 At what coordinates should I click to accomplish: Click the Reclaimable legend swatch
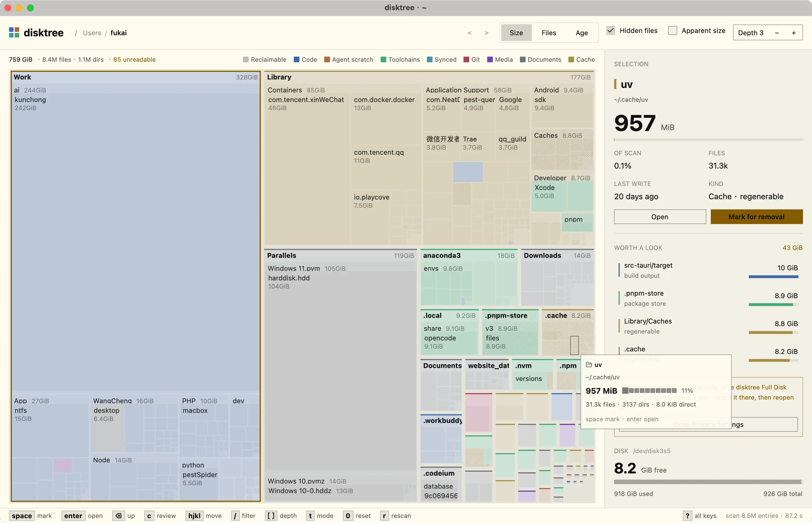coord(246,60)
